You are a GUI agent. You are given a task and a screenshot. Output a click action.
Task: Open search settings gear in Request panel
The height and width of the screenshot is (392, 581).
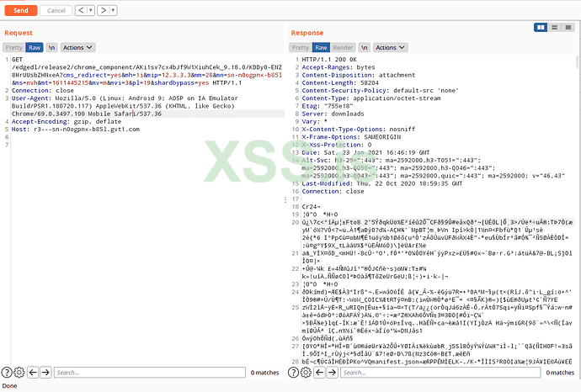pos(19,373)
